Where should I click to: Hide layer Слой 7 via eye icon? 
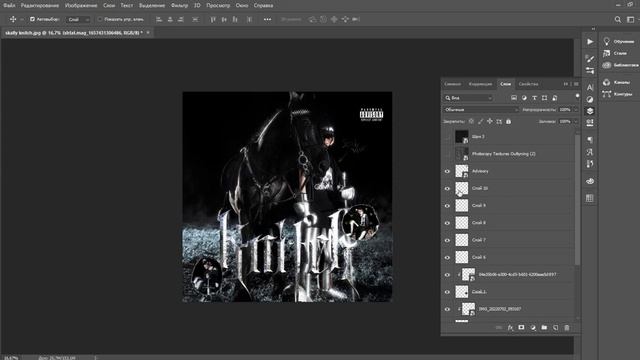coord(447,240)
